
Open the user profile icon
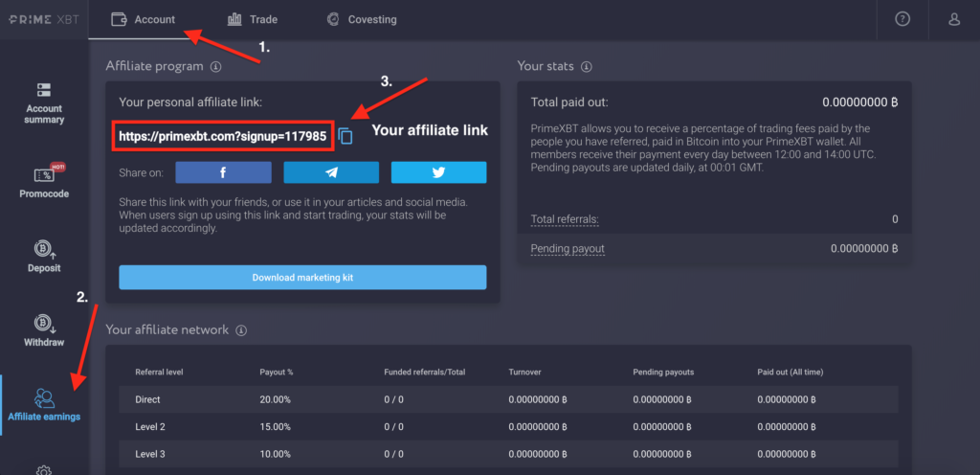pos(954,19)
